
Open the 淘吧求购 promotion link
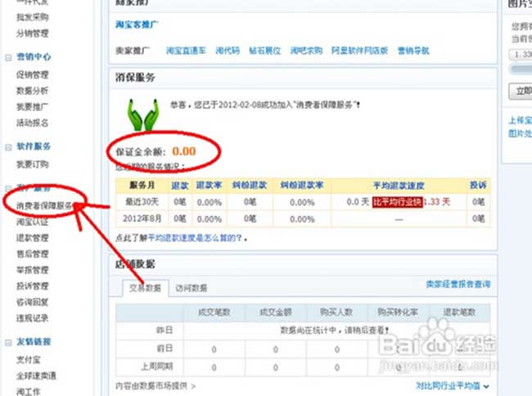click(x=306, y=51)
